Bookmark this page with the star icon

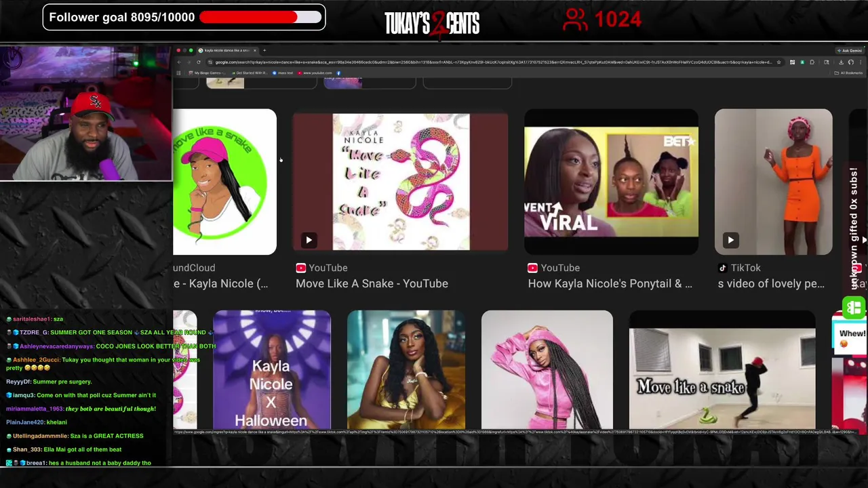point(778,62)
